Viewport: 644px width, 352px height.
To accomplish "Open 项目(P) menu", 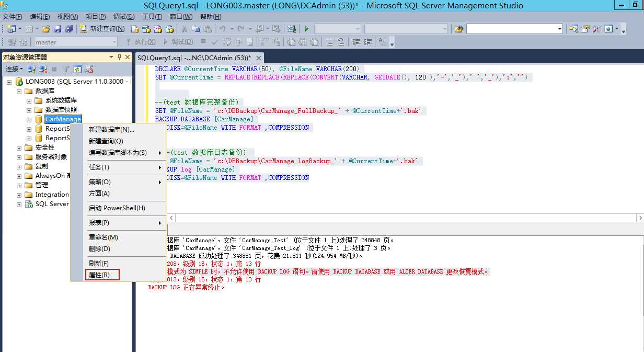I will pos(96,17).
